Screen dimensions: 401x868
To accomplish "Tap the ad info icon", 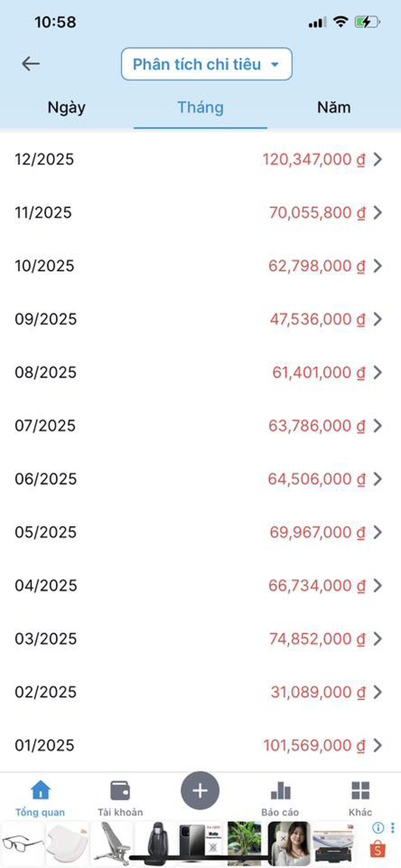I will tap(378, 828).
